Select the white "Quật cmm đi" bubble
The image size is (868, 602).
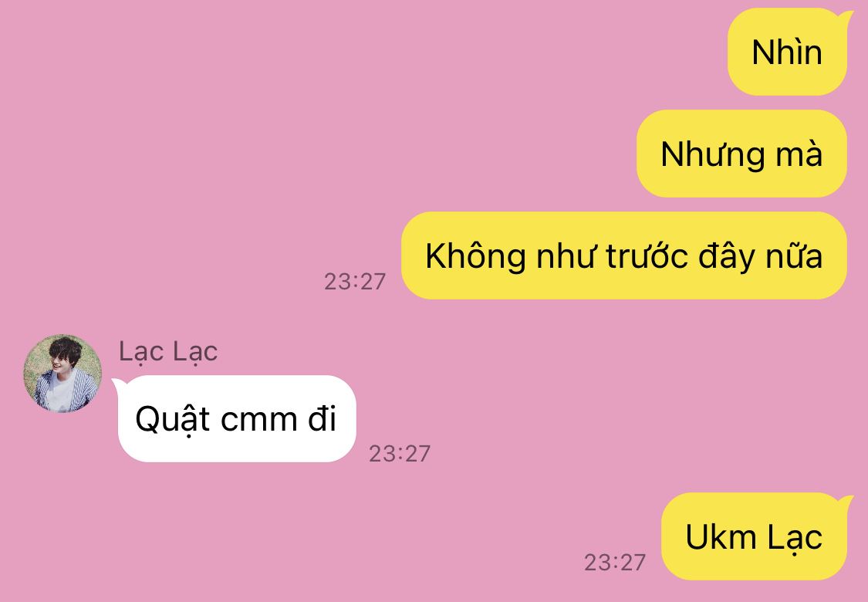236,418
